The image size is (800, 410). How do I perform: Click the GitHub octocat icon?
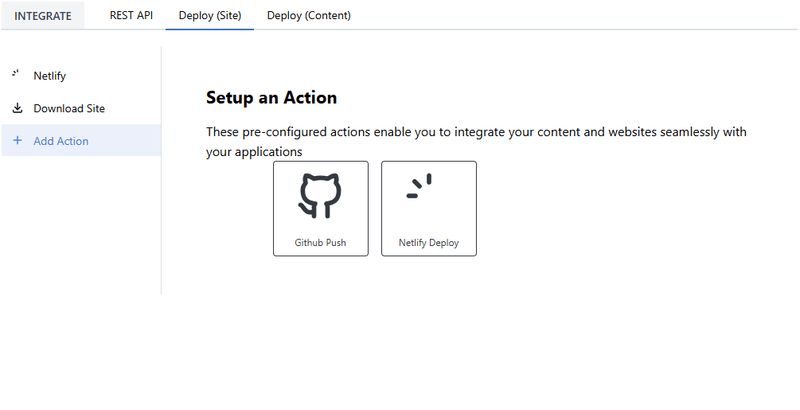pos(320,196)
